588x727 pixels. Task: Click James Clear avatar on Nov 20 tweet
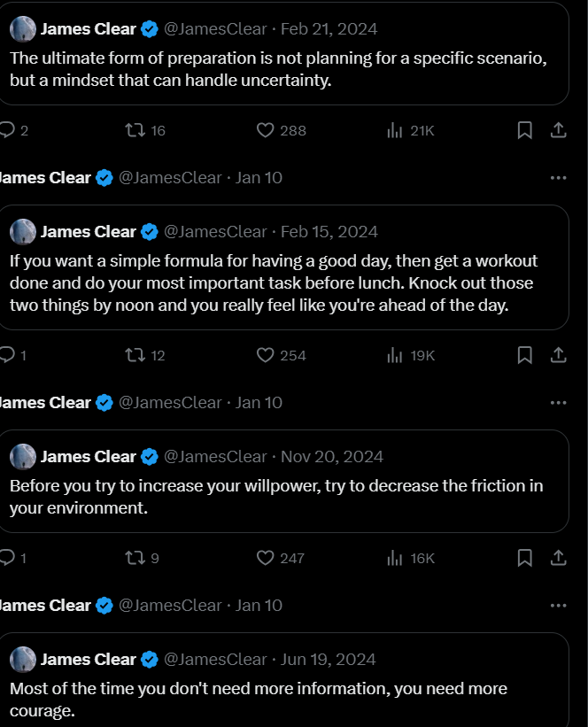pyautogui.click(x=23, y=456)
